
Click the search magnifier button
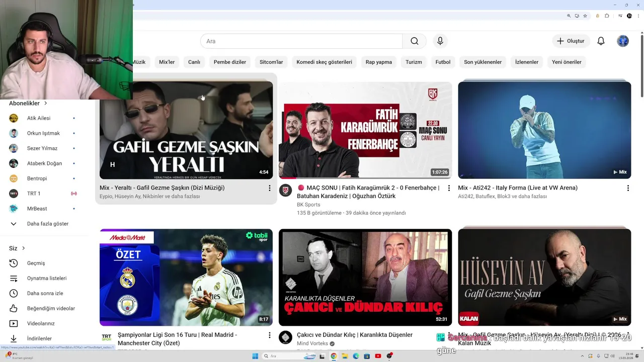tap(414, 41)
